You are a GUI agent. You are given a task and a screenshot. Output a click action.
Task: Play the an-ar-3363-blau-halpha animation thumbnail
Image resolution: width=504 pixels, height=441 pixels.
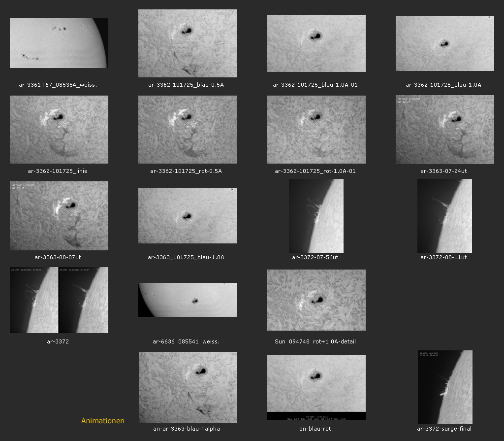click(x=188, y=387)
